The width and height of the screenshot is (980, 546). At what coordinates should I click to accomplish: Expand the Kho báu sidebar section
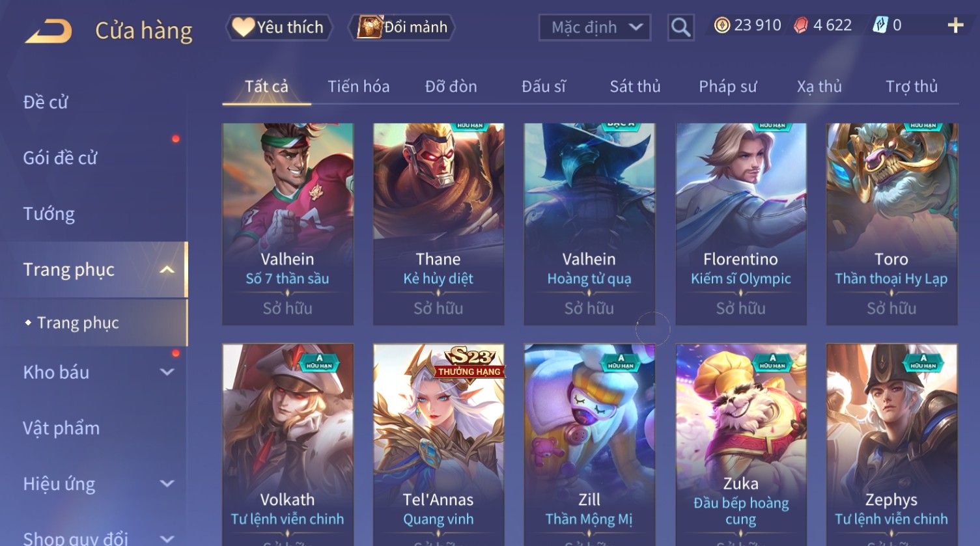(x=167, y=372)
